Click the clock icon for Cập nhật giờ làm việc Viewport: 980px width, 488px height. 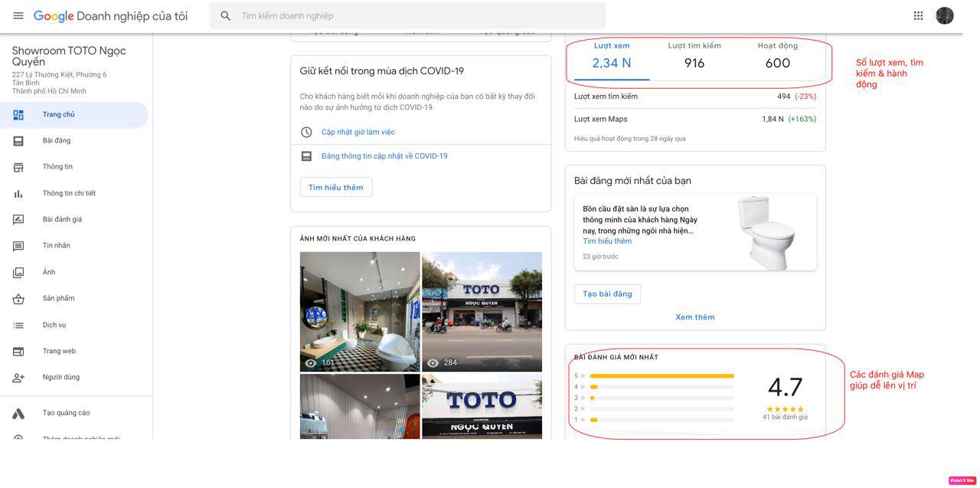tap(306, 133)
